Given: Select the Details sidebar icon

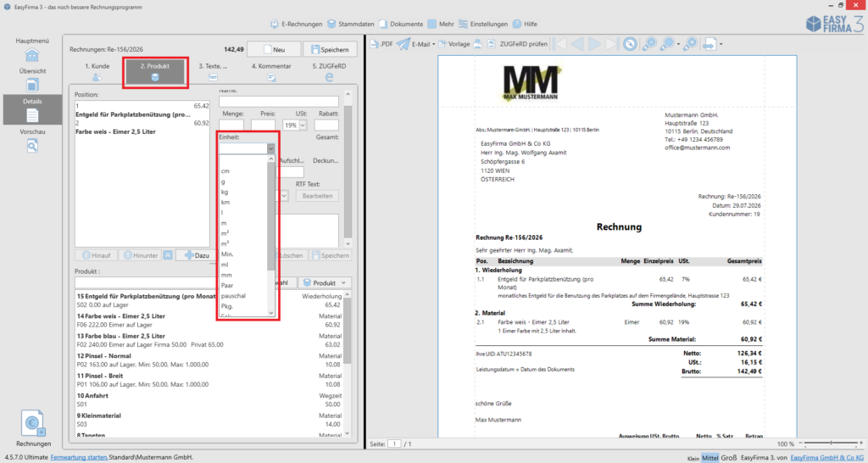Looking at the screenshot, I should [x=32, y=115].
